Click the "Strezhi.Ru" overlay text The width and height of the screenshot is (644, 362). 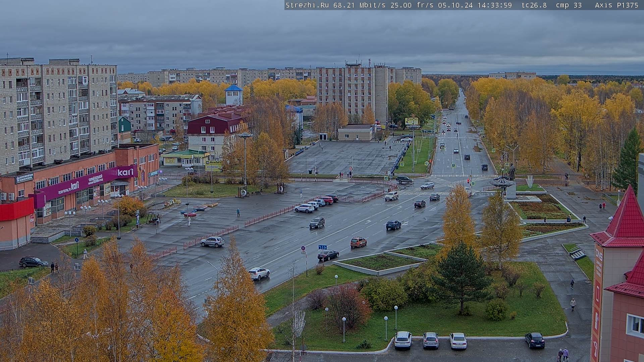coord(307,5)
